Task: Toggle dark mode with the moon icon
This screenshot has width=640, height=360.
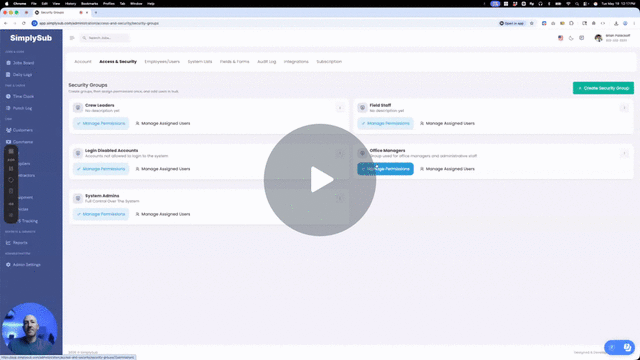Action: [x=571, y=38]
